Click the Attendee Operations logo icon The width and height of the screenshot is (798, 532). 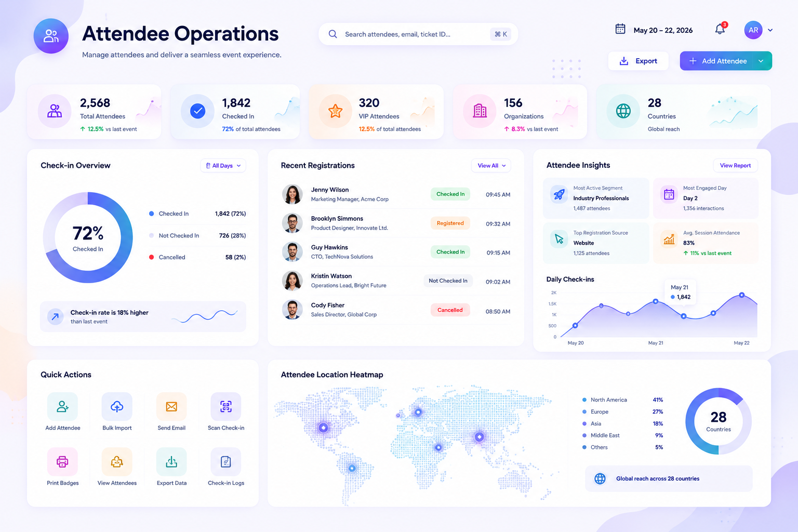click(x=51, y=36)
